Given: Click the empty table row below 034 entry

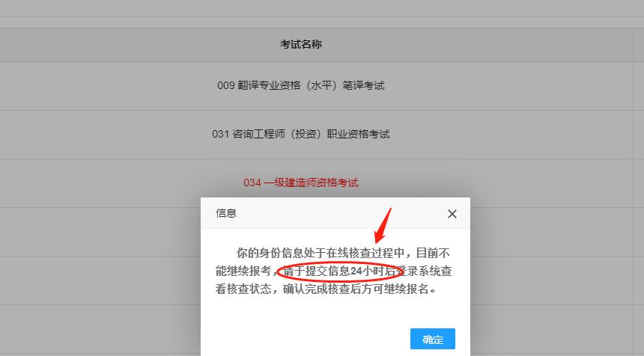Looking at the screenshot, I should tap(100, 232).
